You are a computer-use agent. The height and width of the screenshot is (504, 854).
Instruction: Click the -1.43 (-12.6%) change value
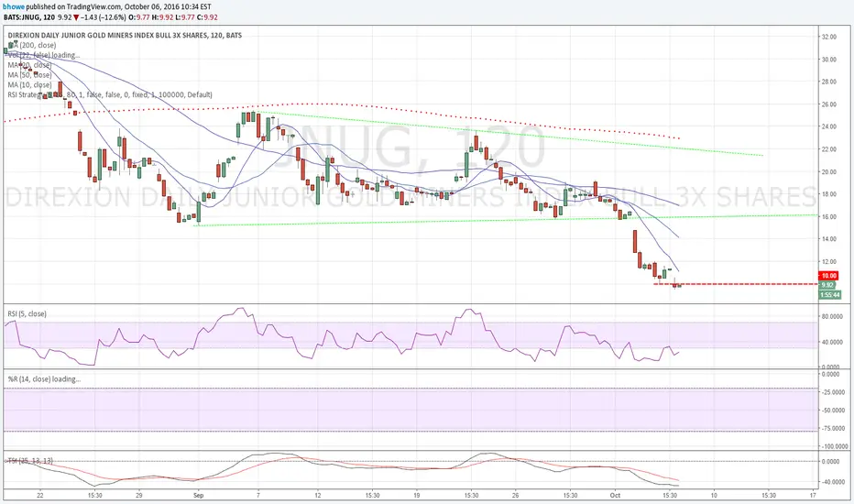coord(105,17)
